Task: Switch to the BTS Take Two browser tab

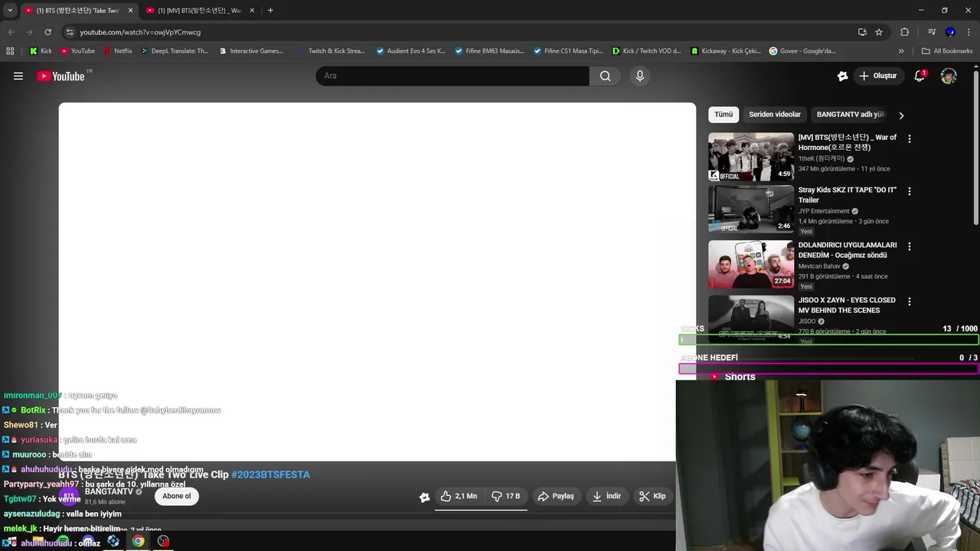Action: point(77,11)
